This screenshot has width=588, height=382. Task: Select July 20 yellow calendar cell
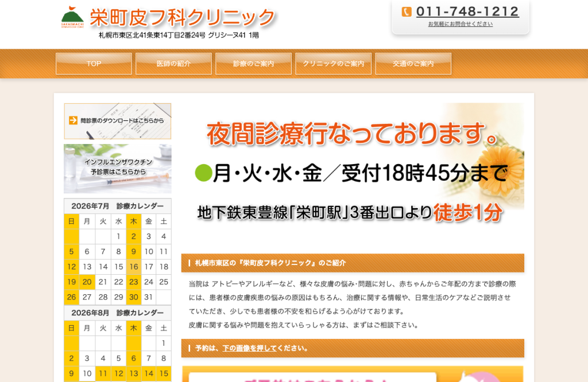tap(87, 282)
